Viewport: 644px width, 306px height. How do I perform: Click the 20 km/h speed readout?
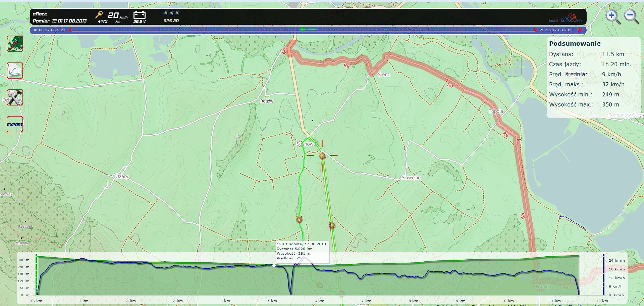point(117,15)
